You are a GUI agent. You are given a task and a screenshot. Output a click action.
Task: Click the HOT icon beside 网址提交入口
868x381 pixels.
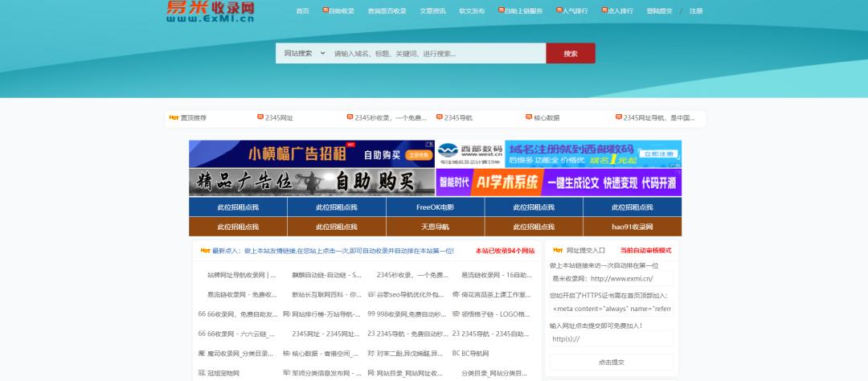pos(556,250)
